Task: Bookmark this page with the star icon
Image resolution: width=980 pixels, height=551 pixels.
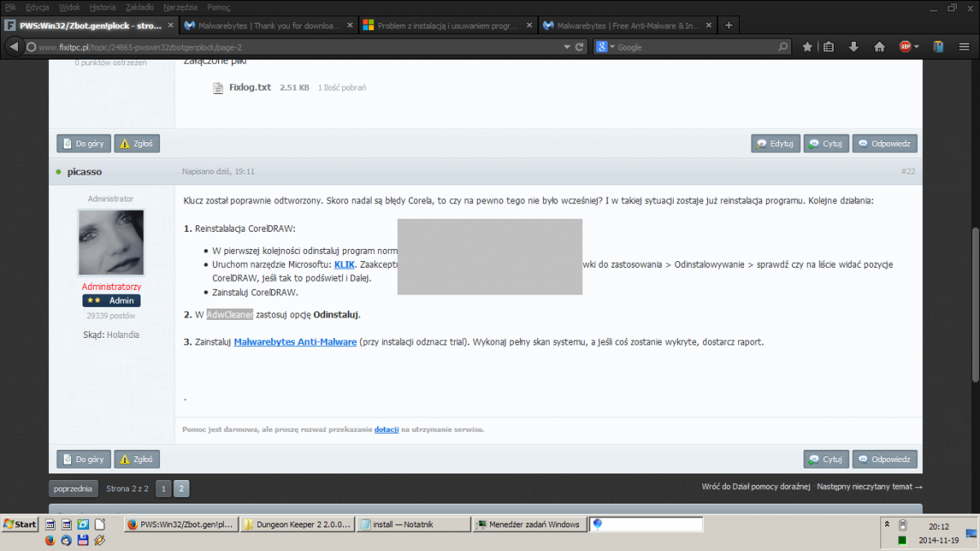Action: tap(807, 47)
